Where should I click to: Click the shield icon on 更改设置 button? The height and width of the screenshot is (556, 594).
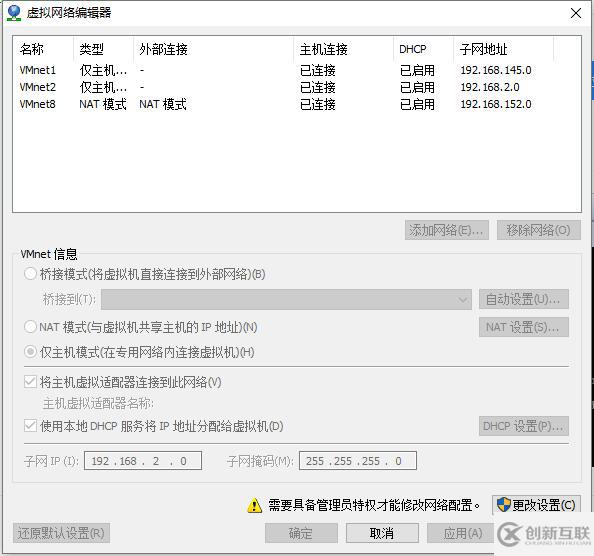[x=503, y=505]
